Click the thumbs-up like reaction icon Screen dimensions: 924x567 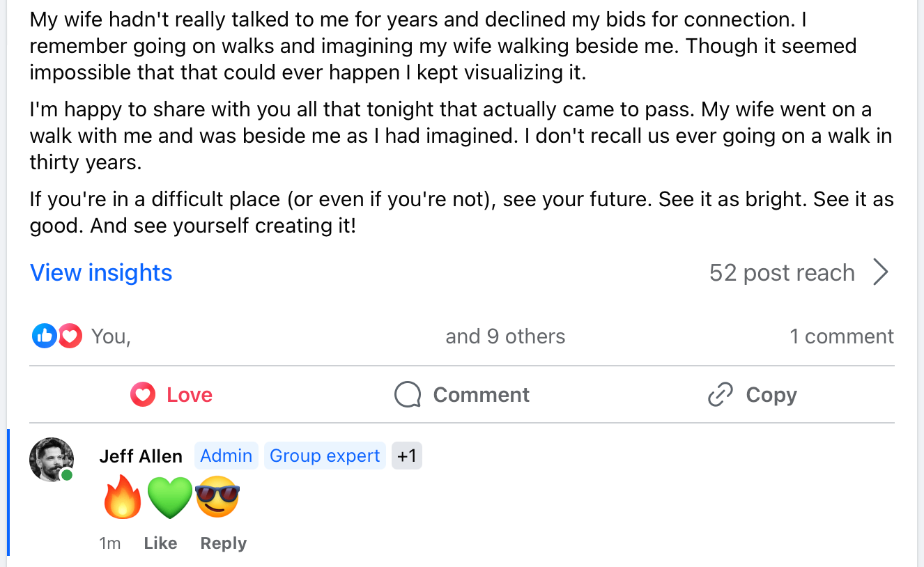44,336
